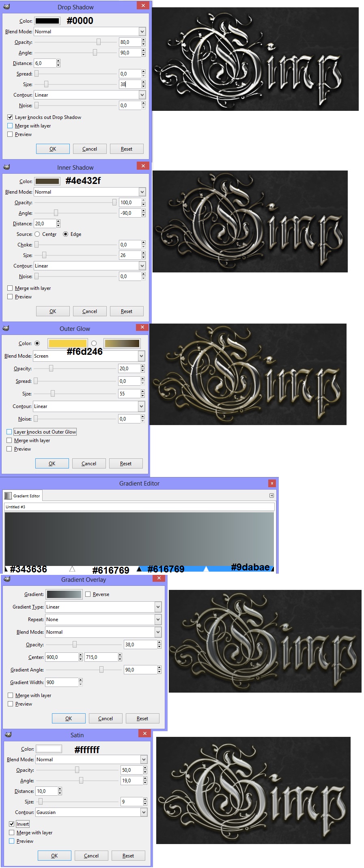Toggle Reverse checkbox in Gradient Overlay
The image size is (364, 868).
pos(88,594)
